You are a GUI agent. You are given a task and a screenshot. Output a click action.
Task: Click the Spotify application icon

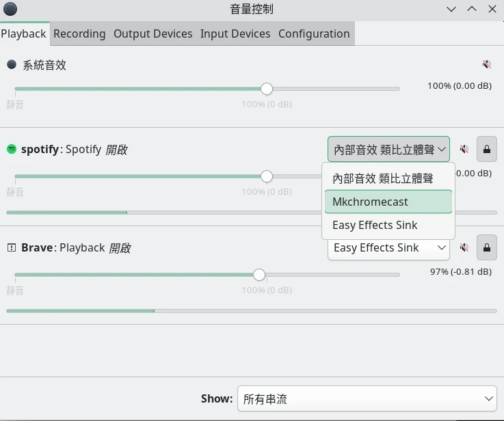coord(12,149)
